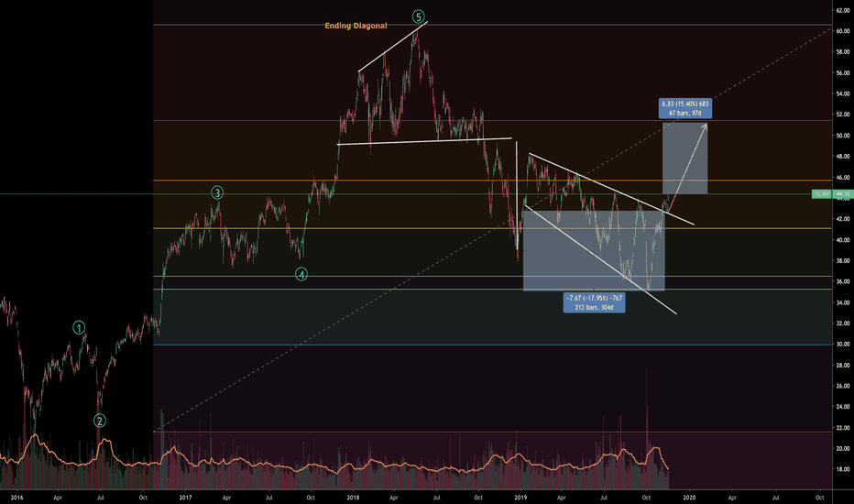Click the 52.00 price axis label
This screenshot has height=504, width=854.
(x=843, y=115)
